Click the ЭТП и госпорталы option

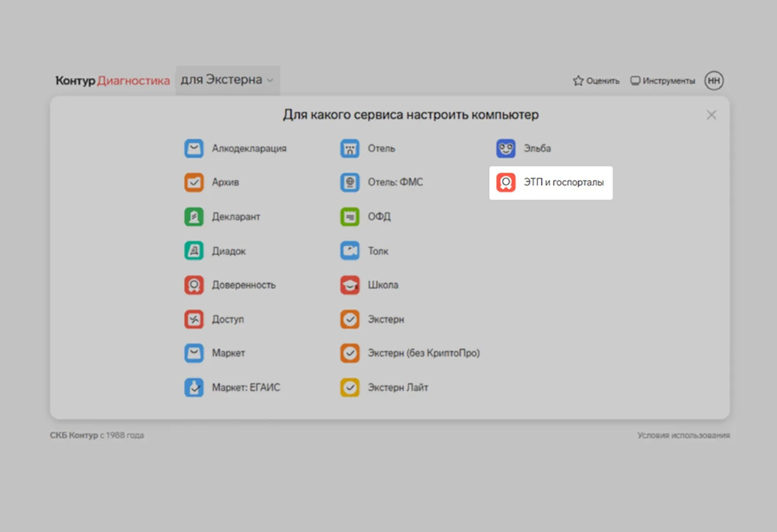(551, 183)
